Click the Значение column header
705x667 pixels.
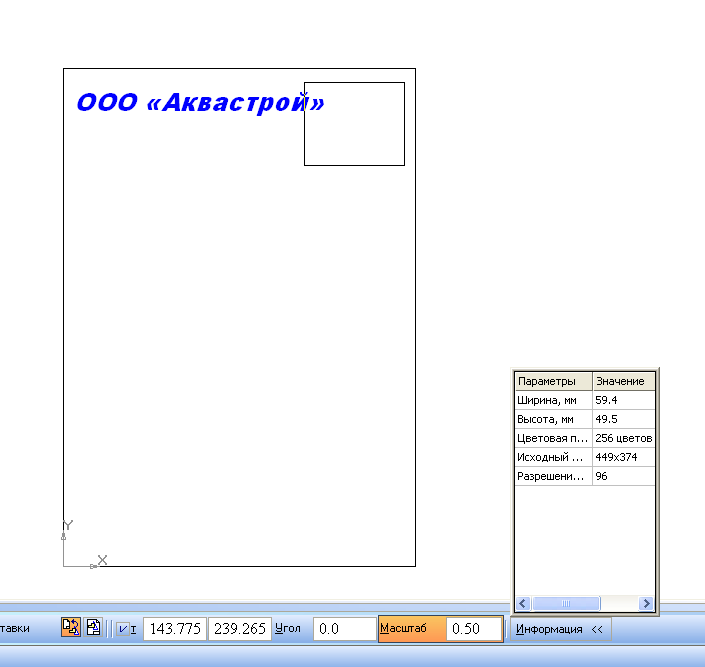pos(624,381)
